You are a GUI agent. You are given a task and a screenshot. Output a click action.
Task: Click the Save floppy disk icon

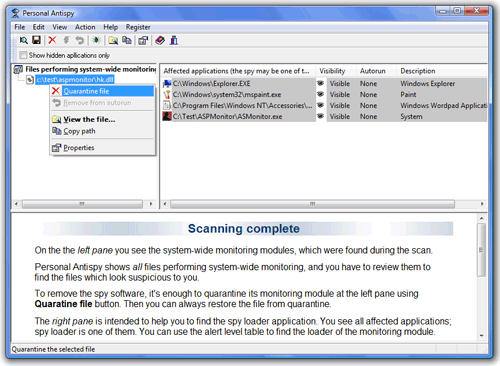pyautogui.click(x=36, y=40)
